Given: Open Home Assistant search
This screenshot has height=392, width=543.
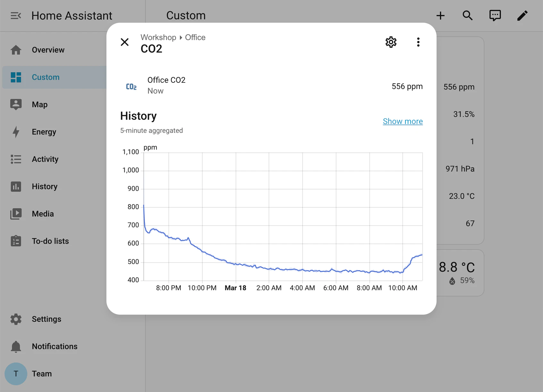Looking at the screenshot, I should (x=468, y=15).
